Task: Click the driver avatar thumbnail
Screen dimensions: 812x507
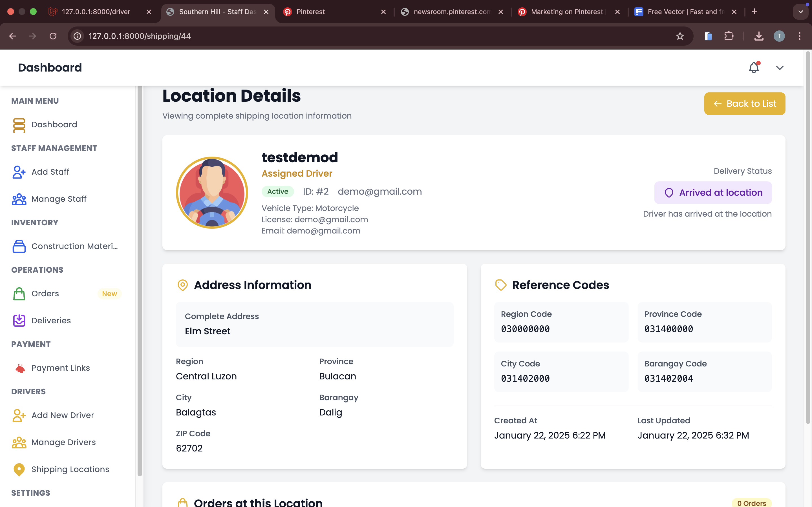Action: point(212,192)
